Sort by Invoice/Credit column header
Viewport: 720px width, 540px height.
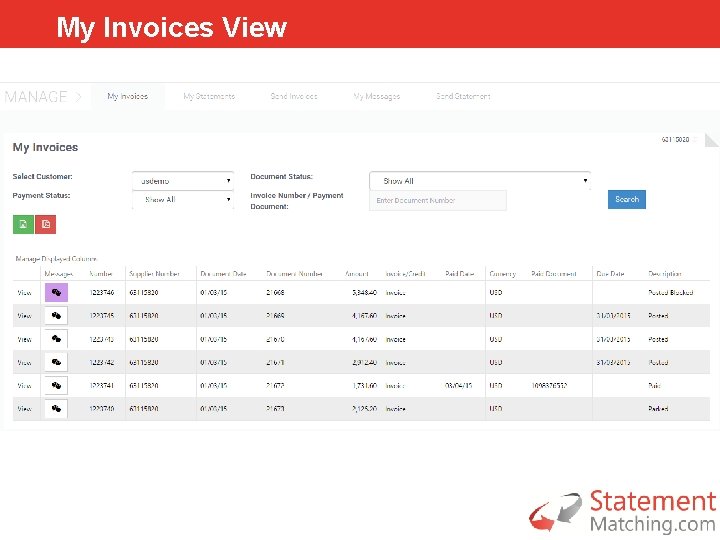tap(405, 274)
